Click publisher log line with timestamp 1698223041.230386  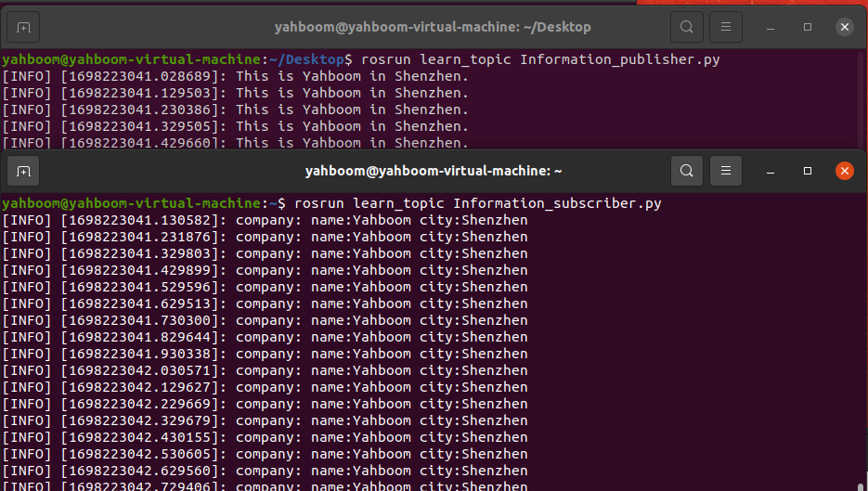235,110
